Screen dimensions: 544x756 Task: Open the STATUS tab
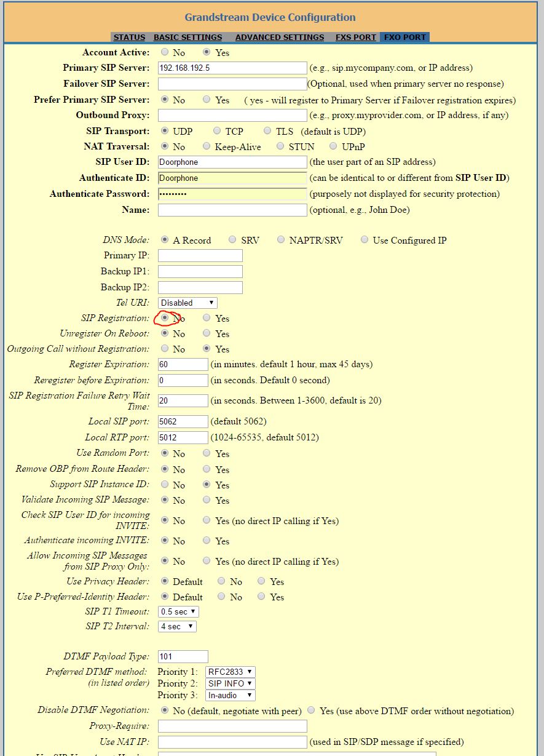click(x=129, y=38)
